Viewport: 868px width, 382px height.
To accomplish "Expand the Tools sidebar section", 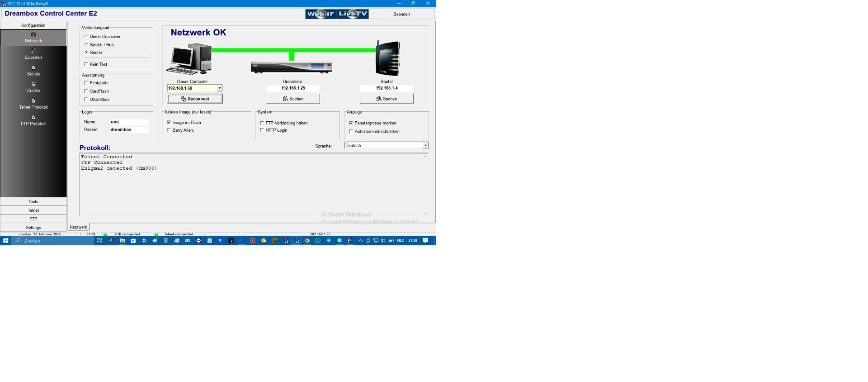I will click(33, 202).
